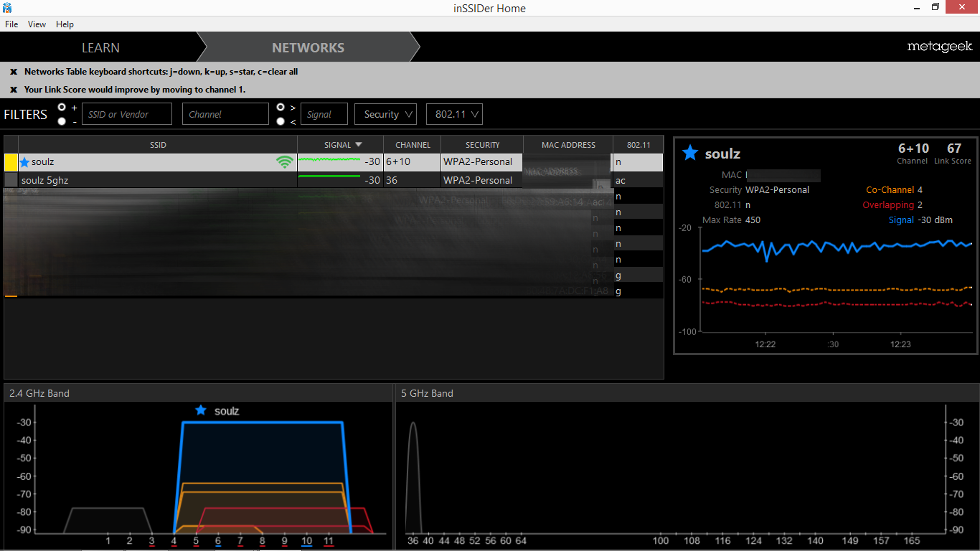The image size is (980, 551).
Task: Open the 802.11 filter dropdown
Action: (x=454, y=114)
